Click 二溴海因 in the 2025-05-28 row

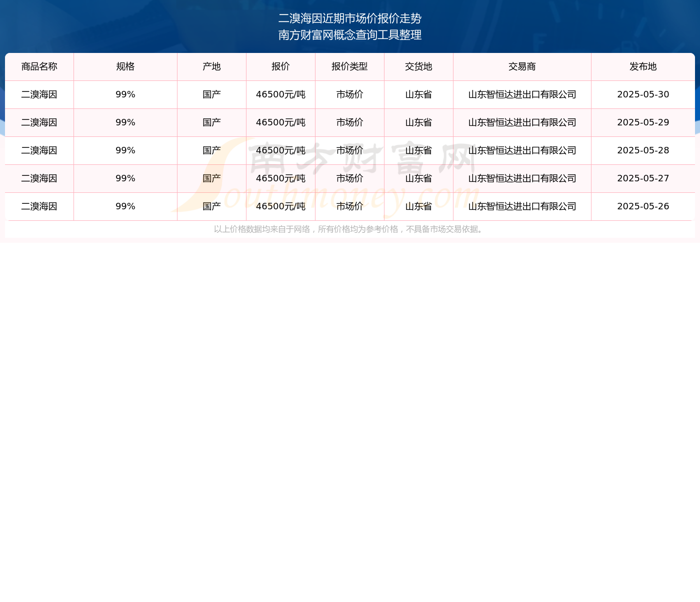pos(39,150)
